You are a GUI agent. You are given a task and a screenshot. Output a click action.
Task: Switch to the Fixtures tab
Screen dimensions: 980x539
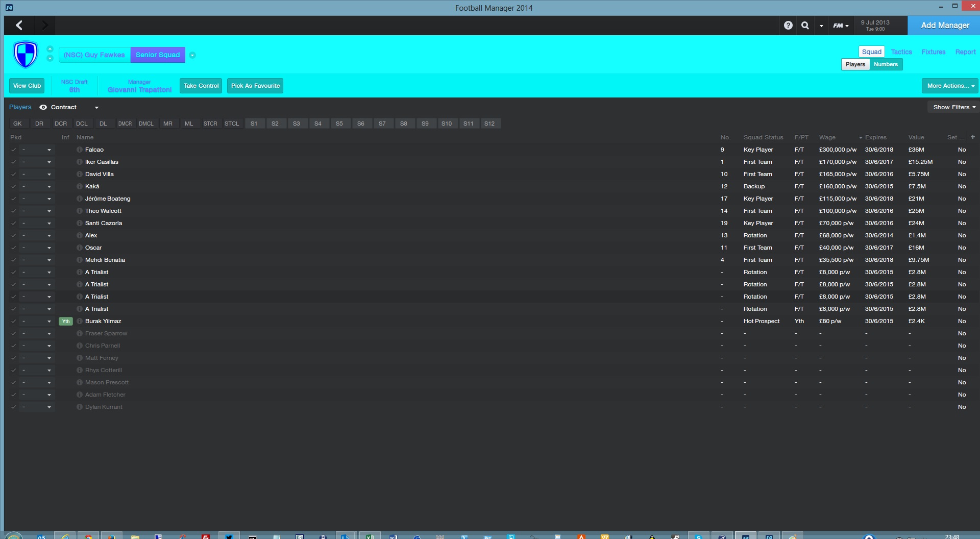[934, 52]
